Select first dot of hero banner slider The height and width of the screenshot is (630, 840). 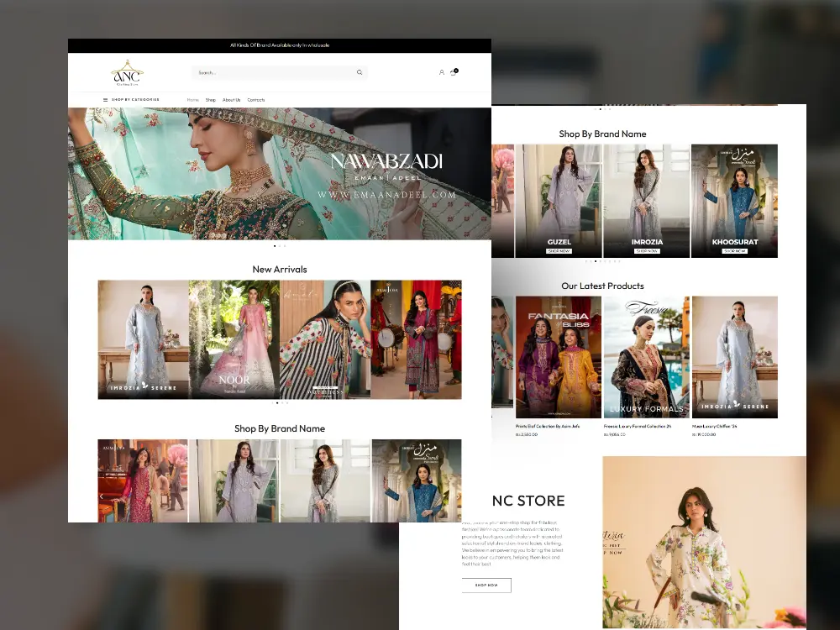point(275,246)
